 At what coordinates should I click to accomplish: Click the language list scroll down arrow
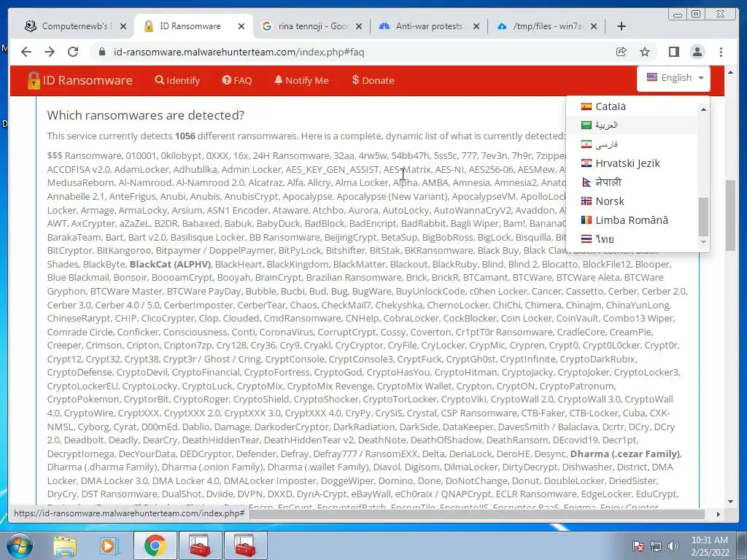point(703,242)
